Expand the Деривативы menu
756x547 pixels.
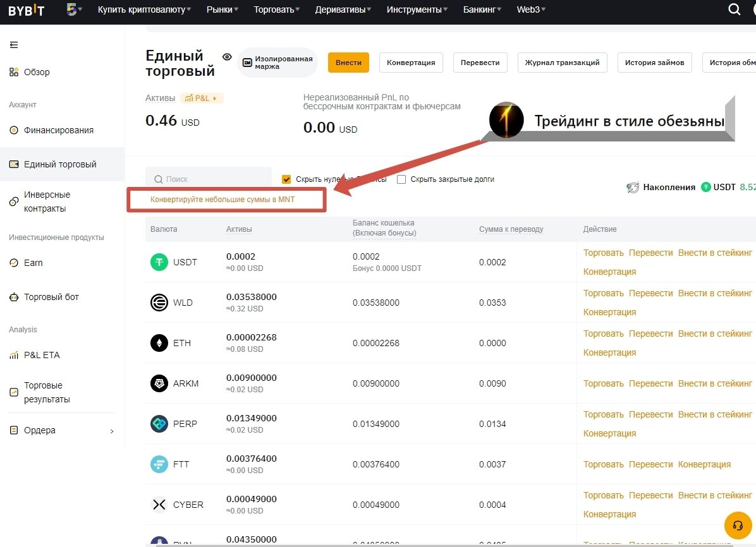(x=343, y=9)
